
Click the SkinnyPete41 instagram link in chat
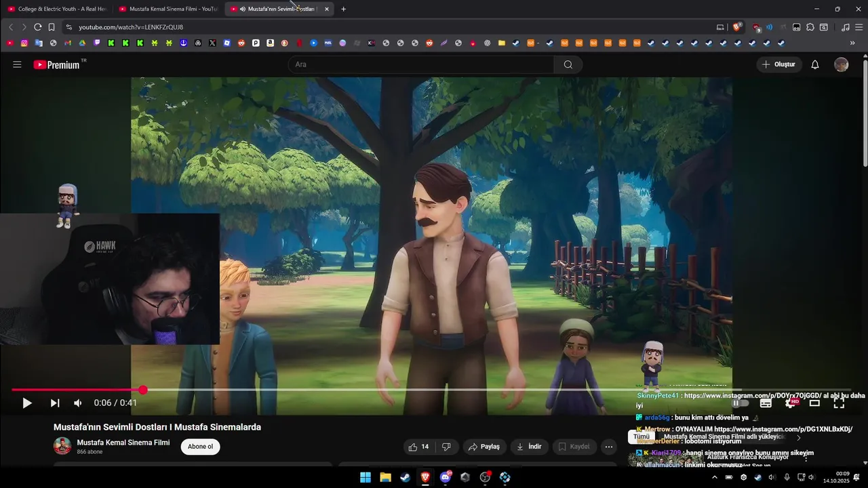coord(752,395)
